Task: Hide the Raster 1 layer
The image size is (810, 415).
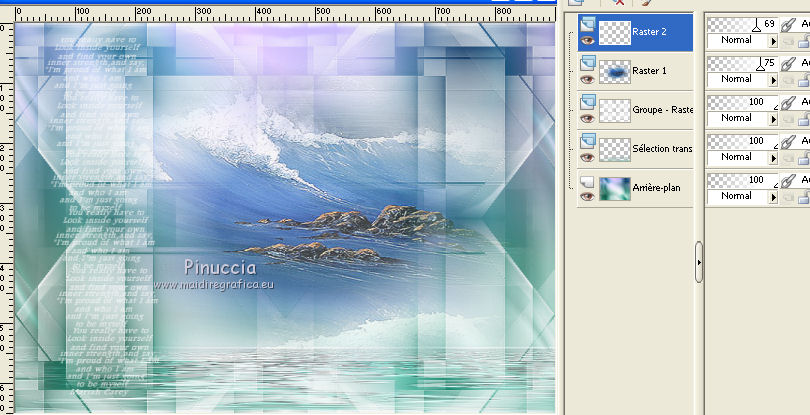Action: click(x=587, y=80)
